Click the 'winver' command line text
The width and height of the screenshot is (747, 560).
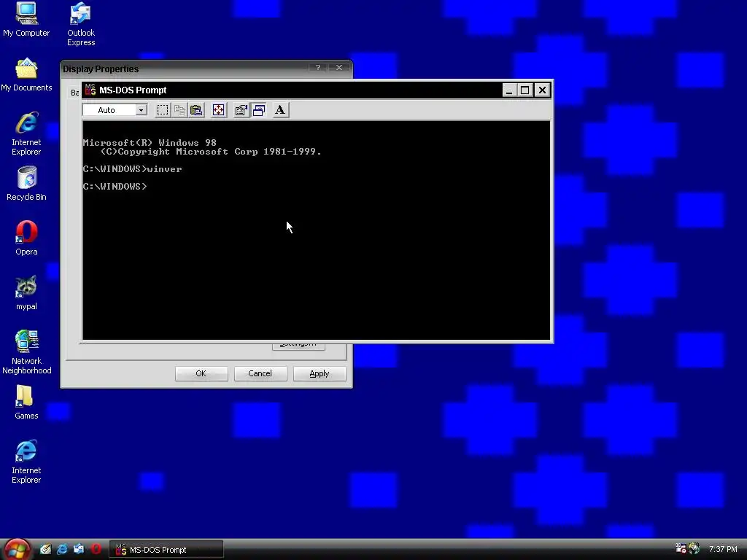click(x=164, y=169)
